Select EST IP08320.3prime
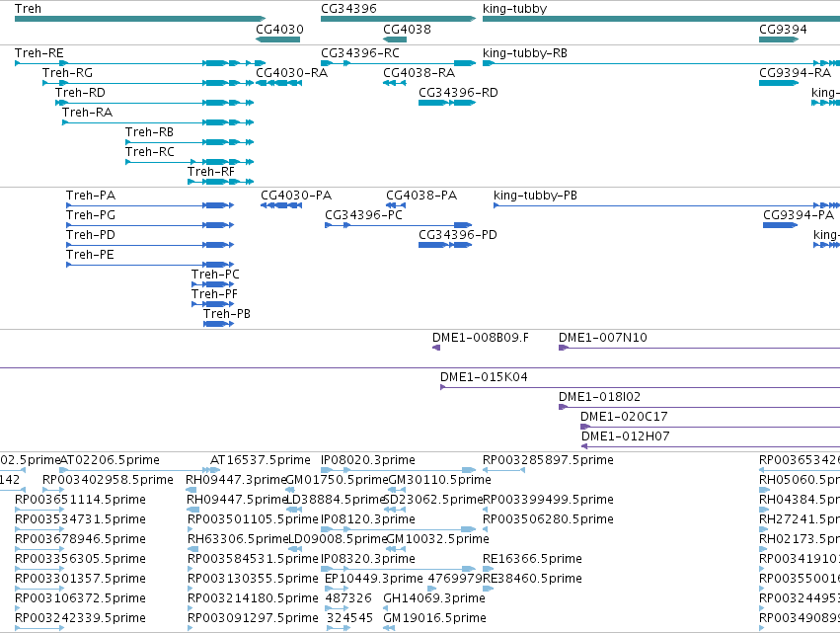 [x=368, y=559]
